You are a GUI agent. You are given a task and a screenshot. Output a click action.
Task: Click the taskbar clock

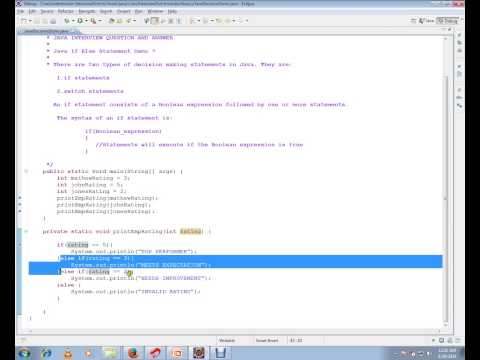(x=447, y=353)
